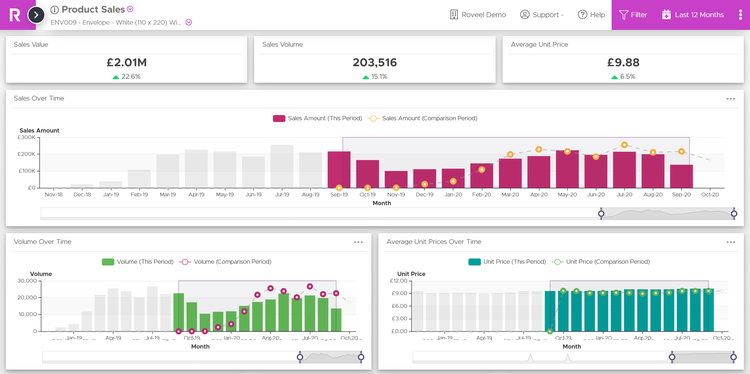Viewport: 750px width, 374px height.
Task: Open the Help question mark icon
Action: (x=582, y=15)
